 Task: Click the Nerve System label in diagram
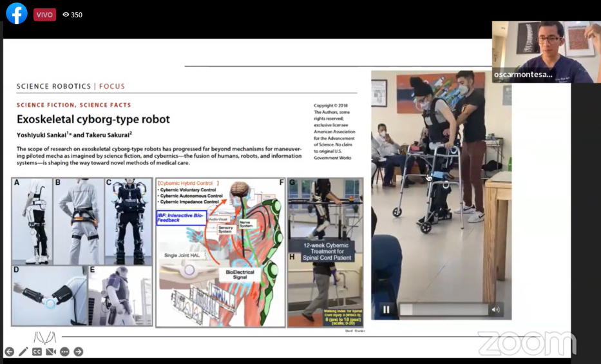(x=246, y=224)
